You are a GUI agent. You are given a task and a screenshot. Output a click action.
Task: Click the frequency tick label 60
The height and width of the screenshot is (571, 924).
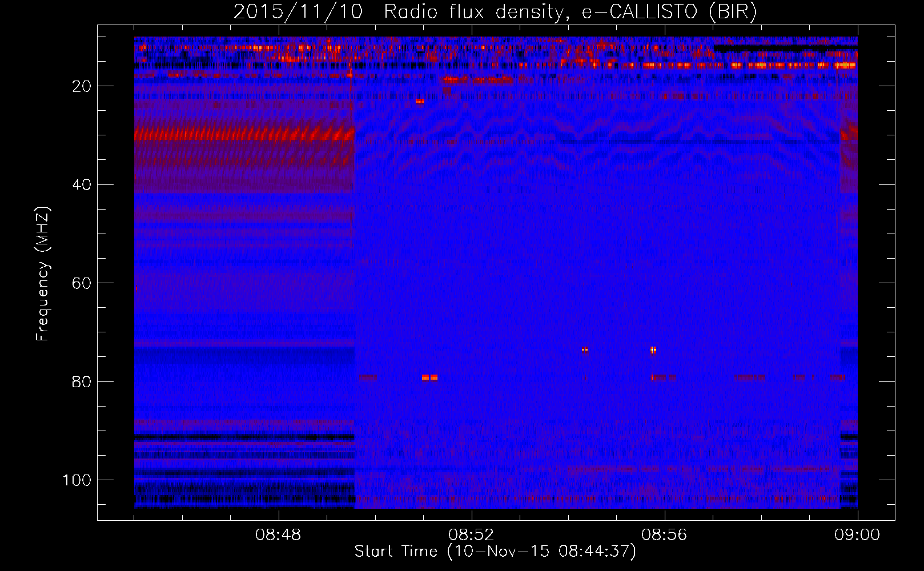[x=81, y=283]
